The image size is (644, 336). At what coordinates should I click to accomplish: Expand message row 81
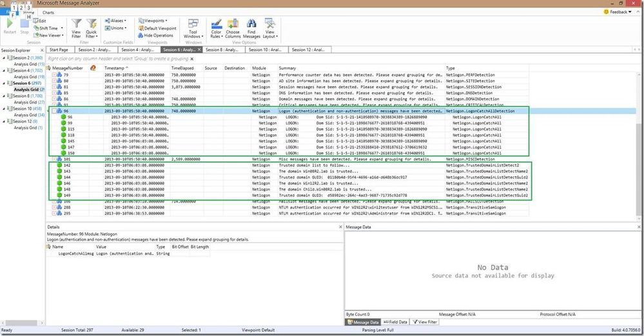pyautogui.click(x=54, y=86)
